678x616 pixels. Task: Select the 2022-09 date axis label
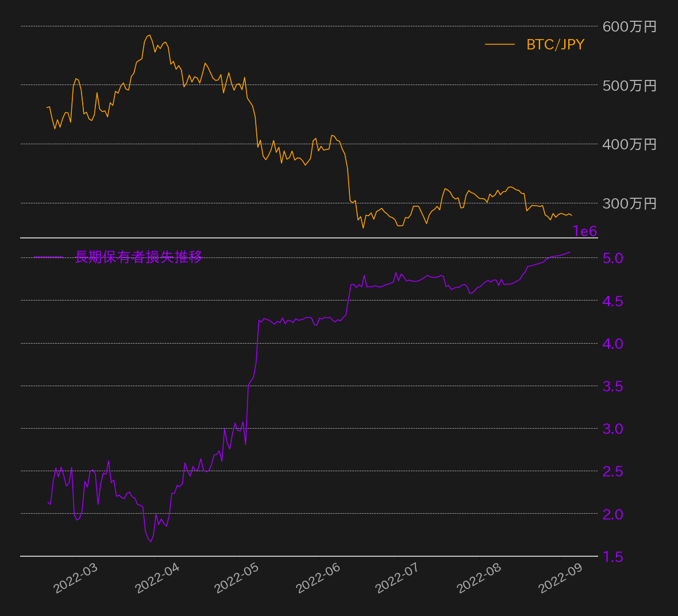[560, 578]
